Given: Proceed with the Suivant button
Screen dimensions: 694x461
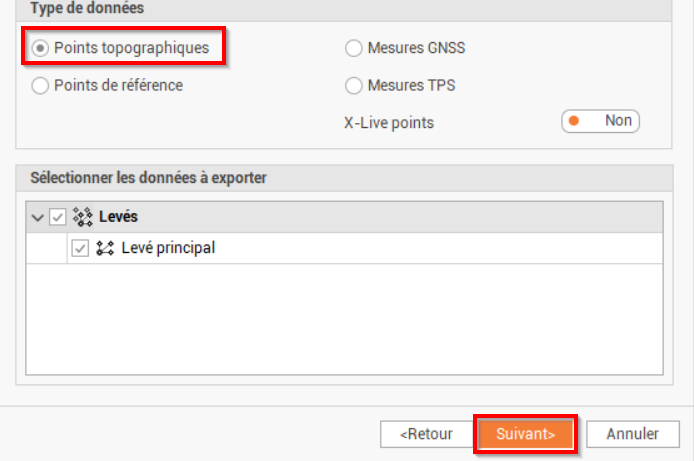Looking at the screenshot, I should (525, 434).
